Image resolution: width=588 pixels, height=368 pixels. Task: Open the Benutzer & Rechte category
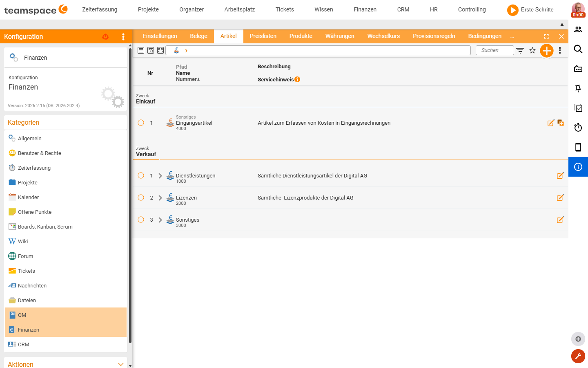(x=66, y=153)
